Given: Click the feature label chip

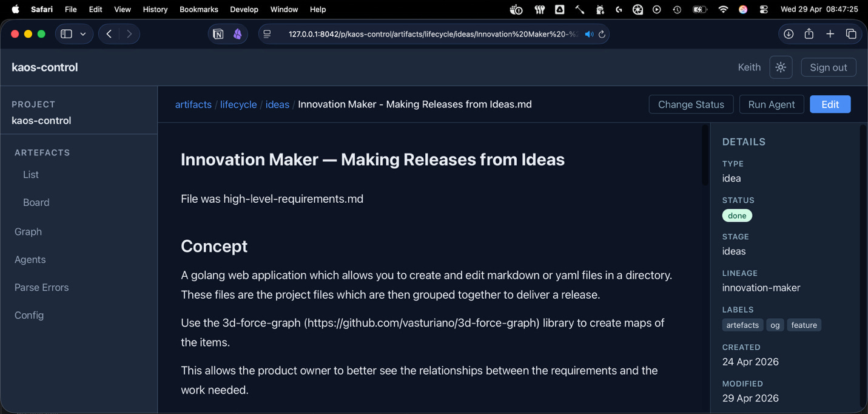Looking at the screenshot, I should tap(804, 325).
